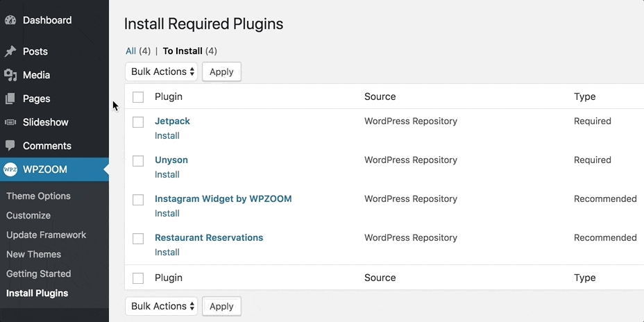Click the WPZOOM round logo icon

click(x=10, y=169)
